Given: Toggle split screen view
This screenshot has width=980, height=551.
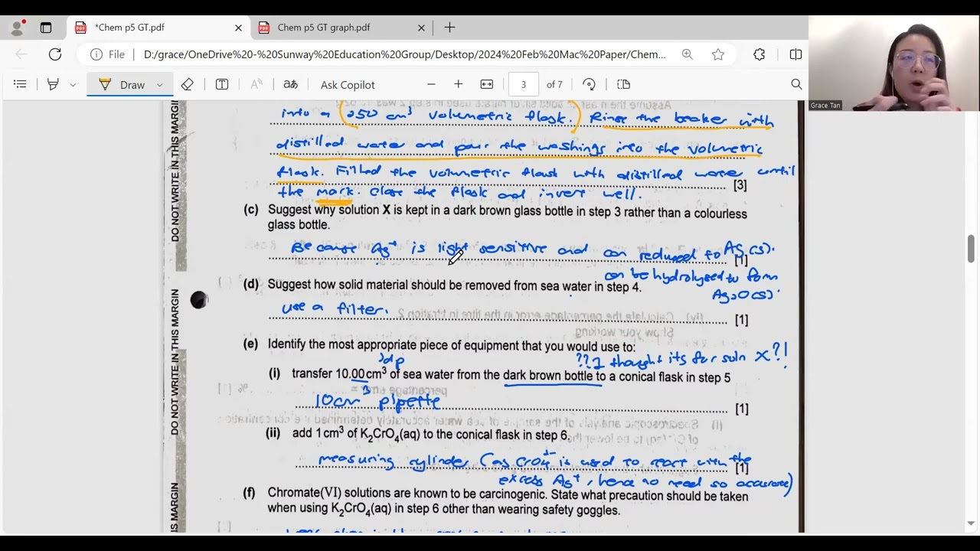Looking at the screenshot, I should click(x=795, y=54).
